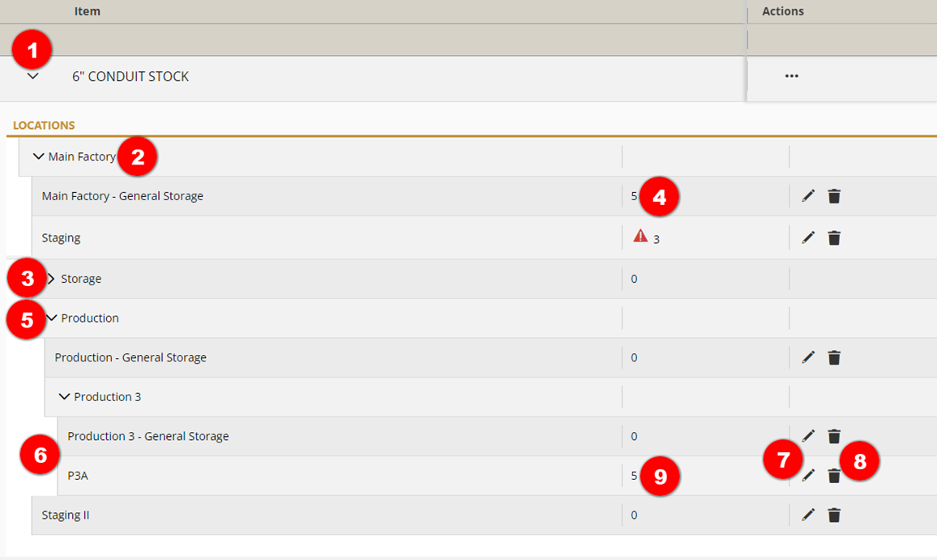This screenshot has height=560, width=937.
Task: Delete Production 3 - General Storage entry
Action: 834,436
